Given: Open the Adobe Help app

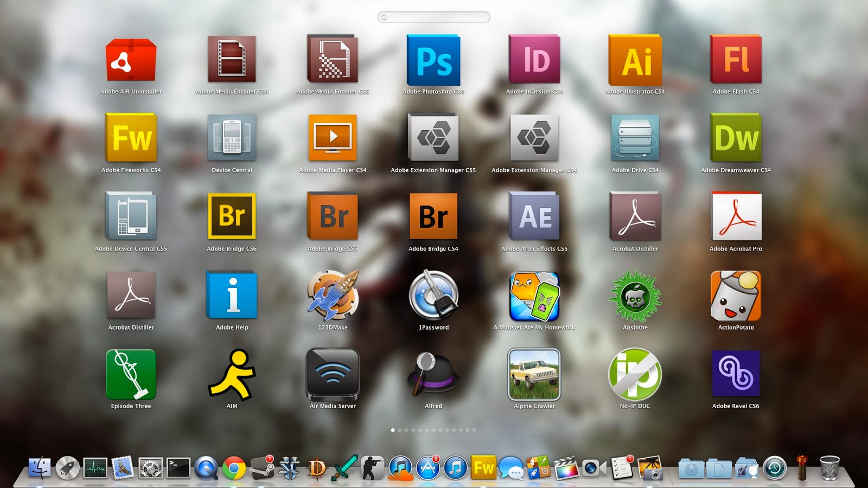Looking at the screenshot, I should point(232,295).
